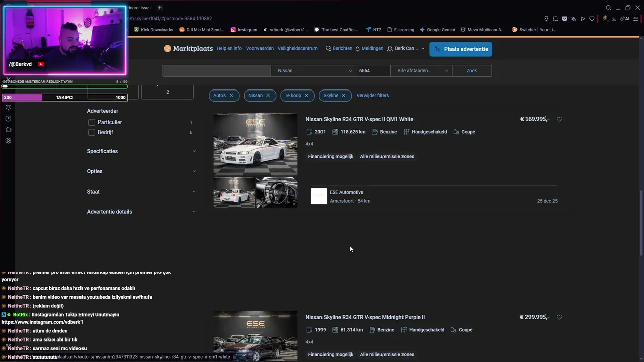Open Google Gemini bookmark
The image size is (644, 362).
coord(437,30)
